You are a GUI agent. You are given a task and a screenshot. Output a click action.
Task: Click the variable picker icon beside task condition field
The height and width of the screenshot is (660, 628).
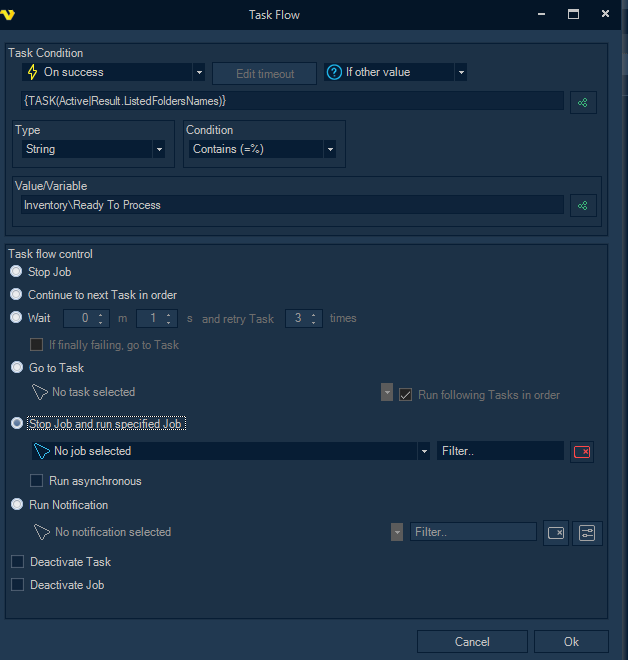(x=583, y=101)
